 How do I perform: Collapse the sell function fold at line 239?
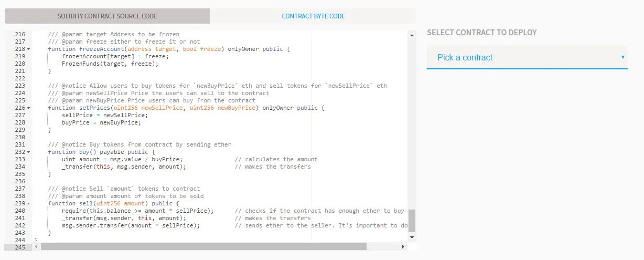(28, 203)
